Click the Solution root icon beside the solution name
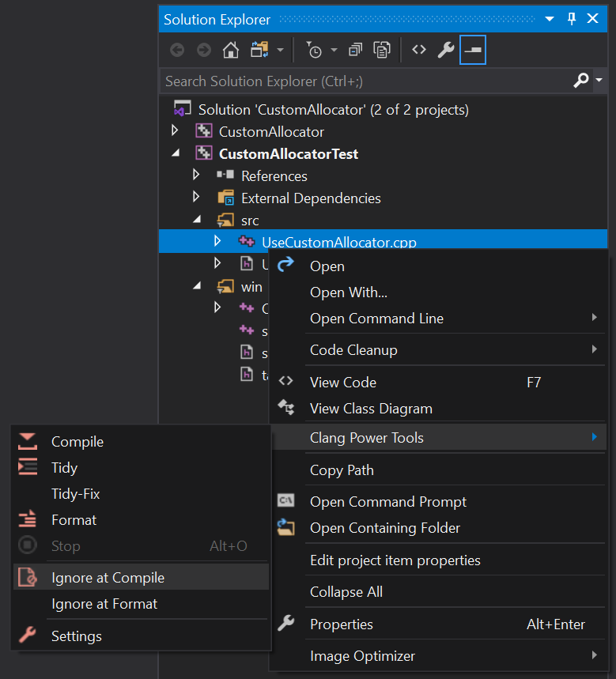The width and height of the screenshot is (616, 679). (x=183, y=109)
